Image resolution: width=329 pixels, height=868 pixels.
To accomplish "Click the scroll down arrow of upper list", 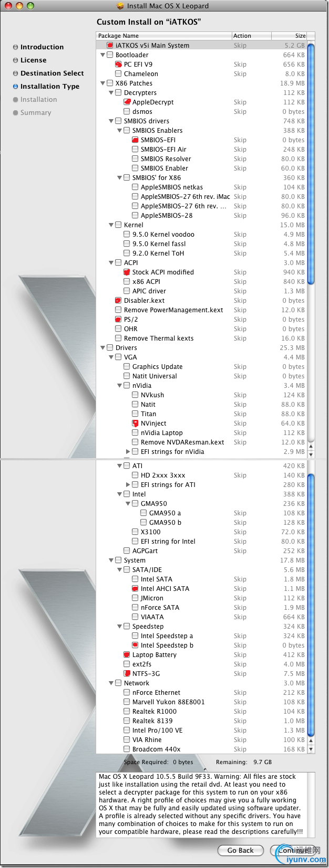I will point(311,454).
